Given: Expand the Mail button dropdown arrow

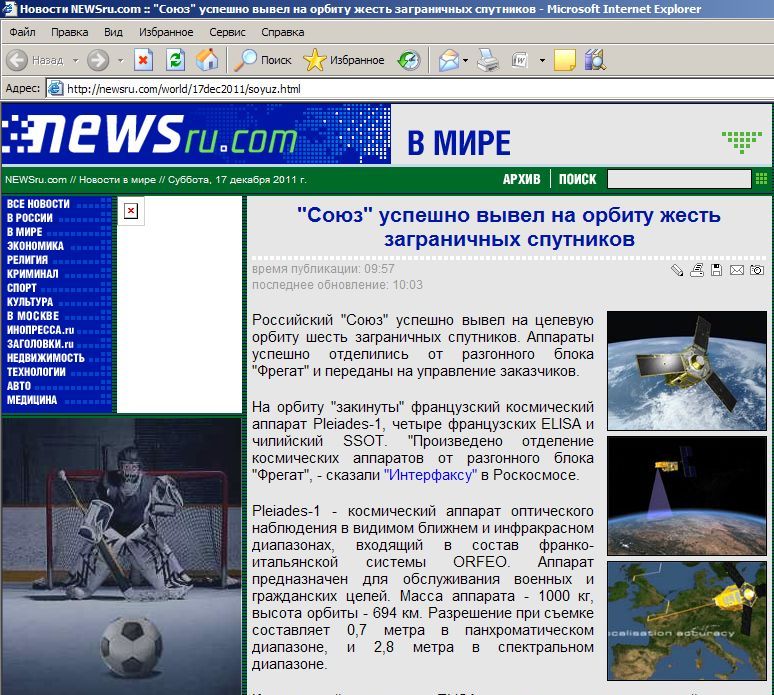Looking at the screenshot, I should click(x=465, y=60).
